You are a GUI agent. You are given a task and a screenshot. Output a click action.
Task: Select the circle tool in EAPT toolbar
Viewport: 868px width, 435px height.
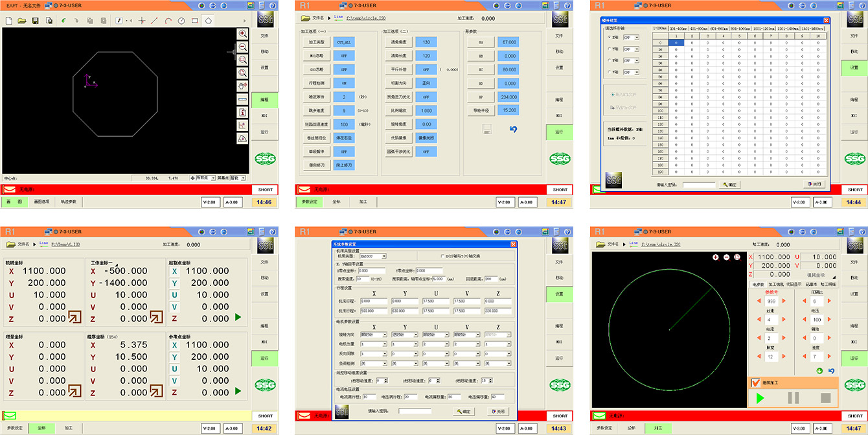tap(181, 21)
